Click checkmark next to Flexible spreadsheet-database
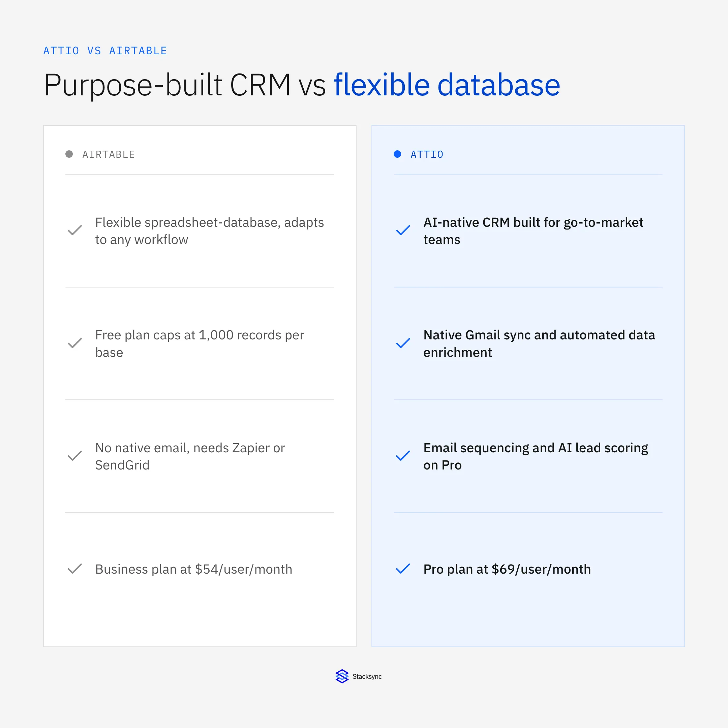This screenshot has height=728, width=728. click(x=74, y=230)
